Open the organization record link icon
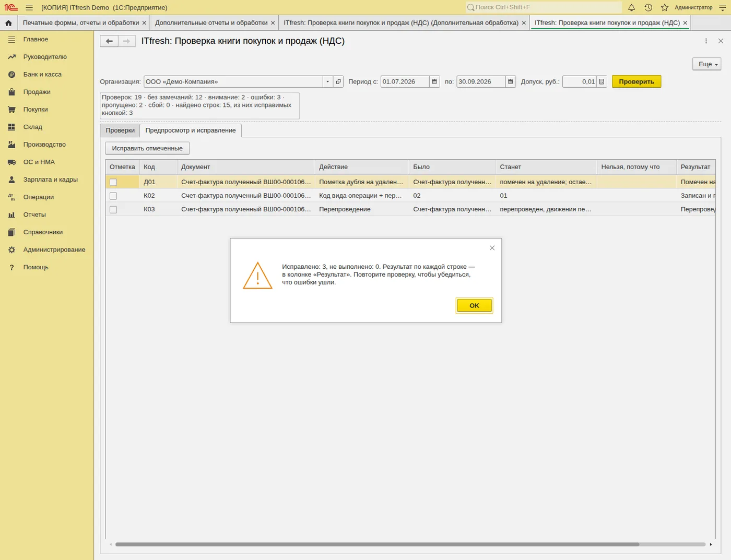 tap(338, 81)
